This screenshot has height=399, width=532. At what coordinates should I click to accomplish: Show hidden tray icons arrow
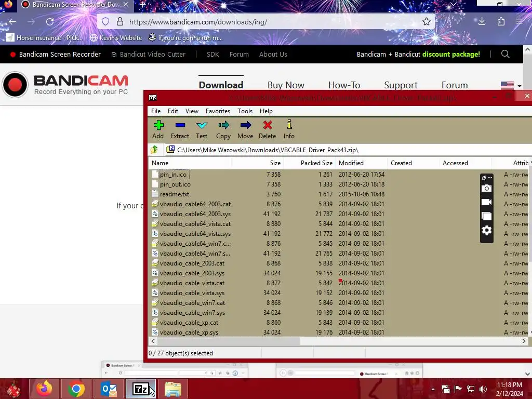coord(433,389)
